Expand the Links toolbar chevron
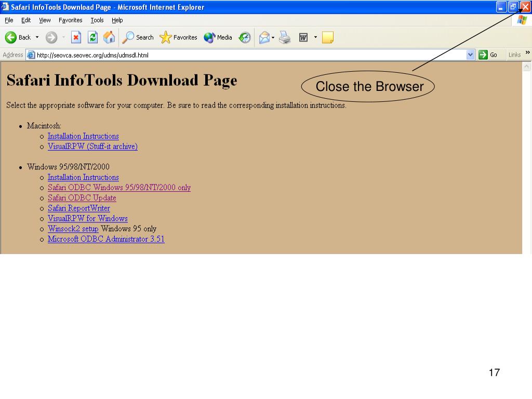 click(528, 52)
